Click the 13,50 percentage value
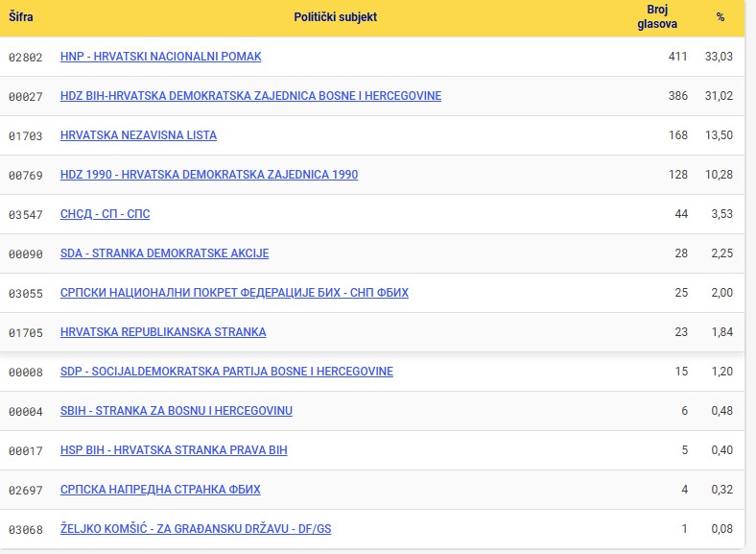The image size is (756, 554). [x=719, y=135]
